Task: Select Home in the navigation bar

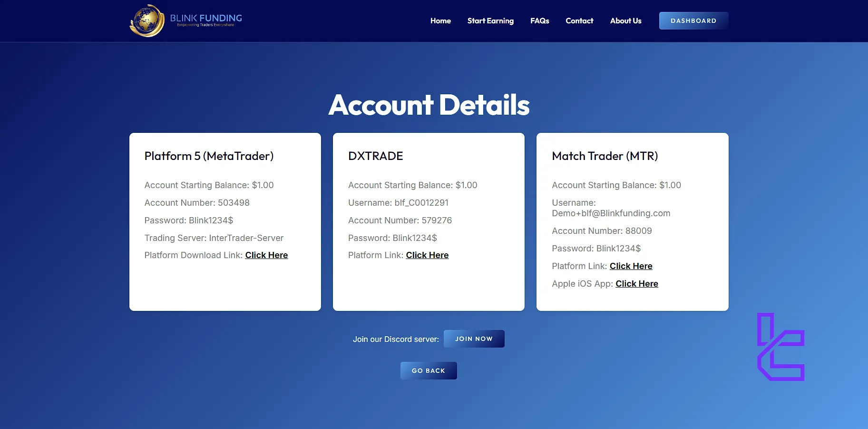Action: click(440, 20)
